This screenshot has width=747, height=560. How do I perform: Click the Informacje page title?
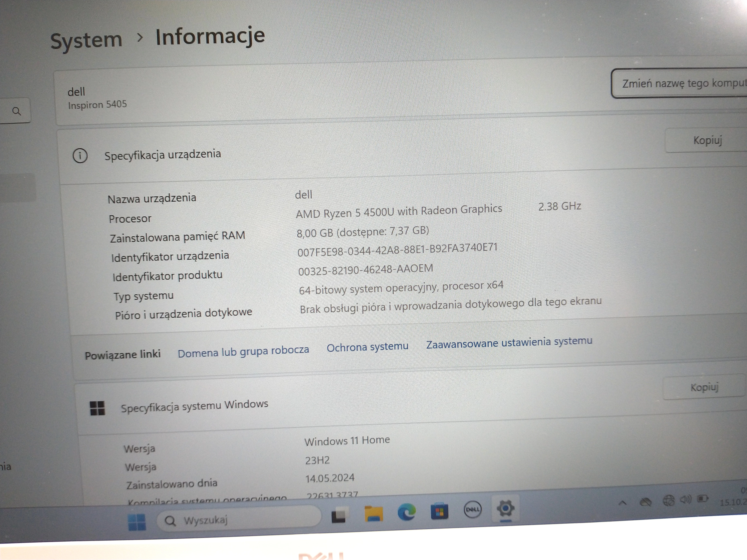click(210, 36)
